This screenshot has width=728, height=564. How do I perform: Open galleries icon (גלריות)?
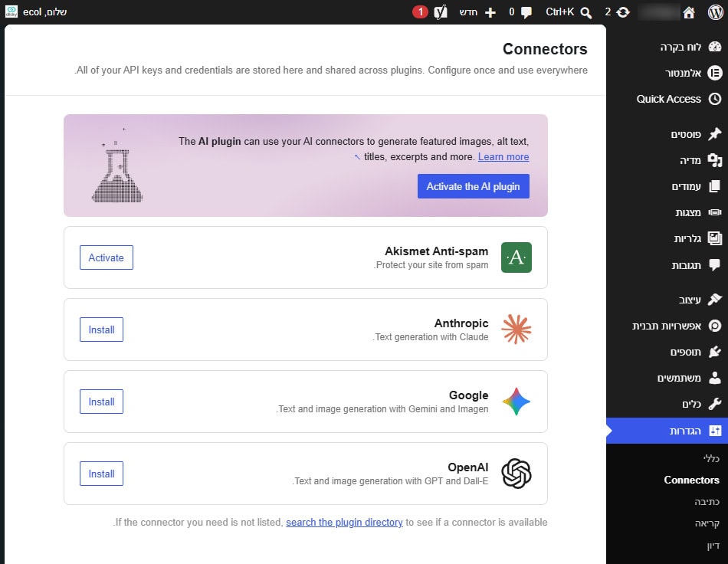(x=715, y=238)
